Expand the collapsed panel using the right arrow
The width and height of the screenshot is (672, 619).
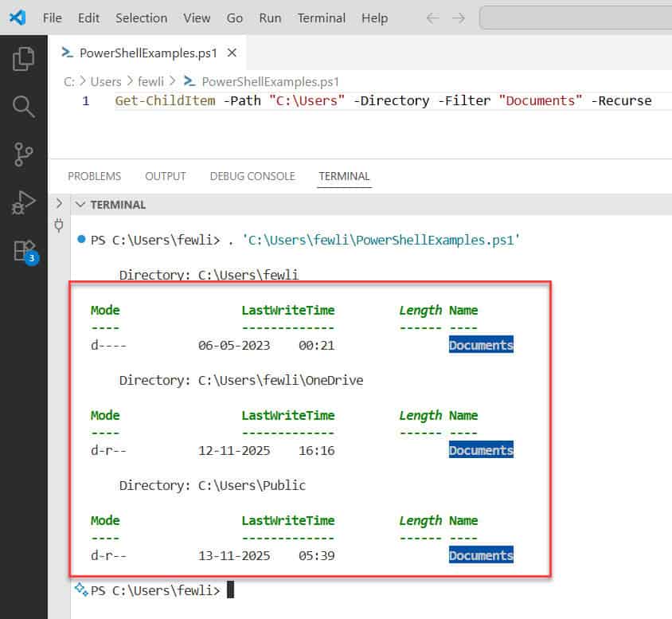coord(59,203)
